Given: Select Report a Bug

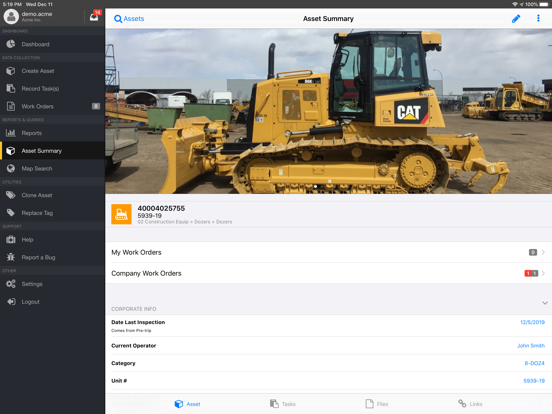Looking at the screenshot, I should click(52, 257).
